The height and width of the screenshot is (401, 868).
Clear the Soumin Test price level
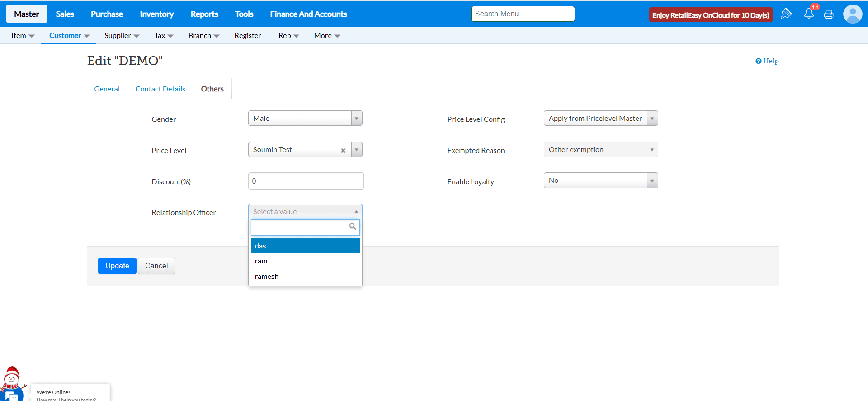click(343, 150)
